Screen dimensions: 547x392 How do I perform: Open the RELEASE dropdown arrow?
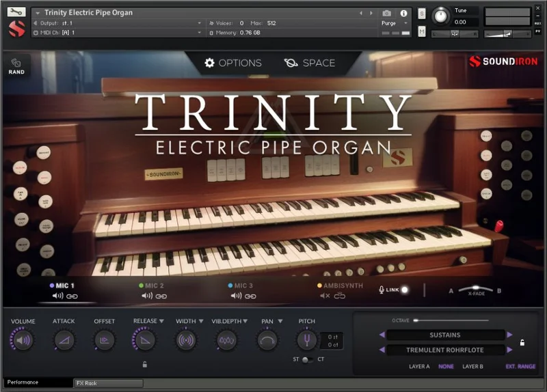click(x=161, y=321)
